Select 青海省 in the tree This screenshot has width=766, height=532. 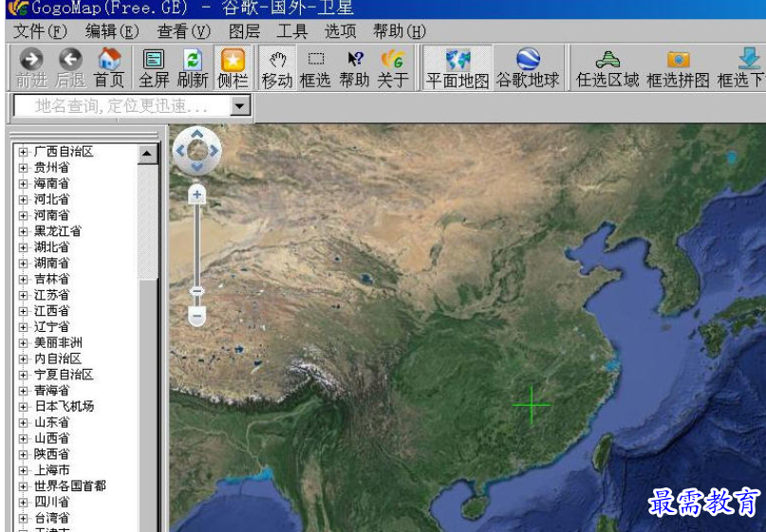click(x=51, y=391)
